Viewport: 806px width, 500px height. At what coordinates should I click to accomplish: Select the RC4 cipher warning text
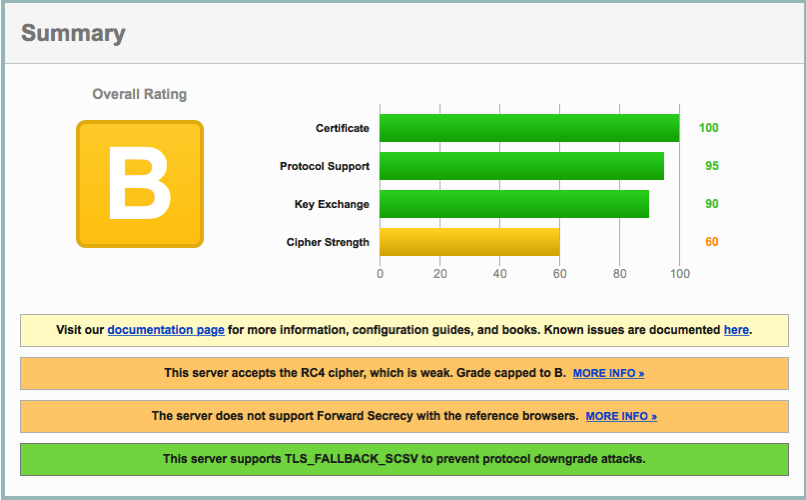click(x=365, y=373)
